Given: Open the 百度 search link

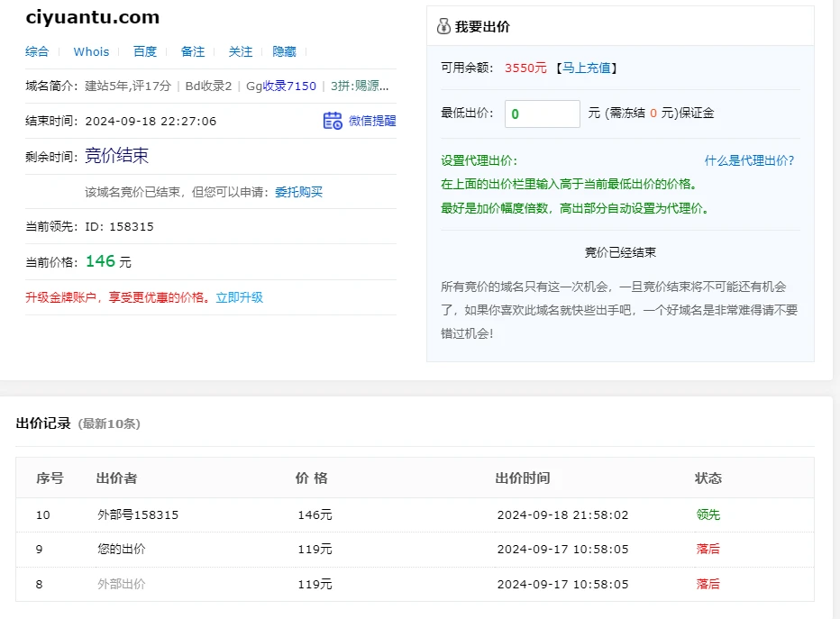Looking at the screenshot, I should point(145,51).
